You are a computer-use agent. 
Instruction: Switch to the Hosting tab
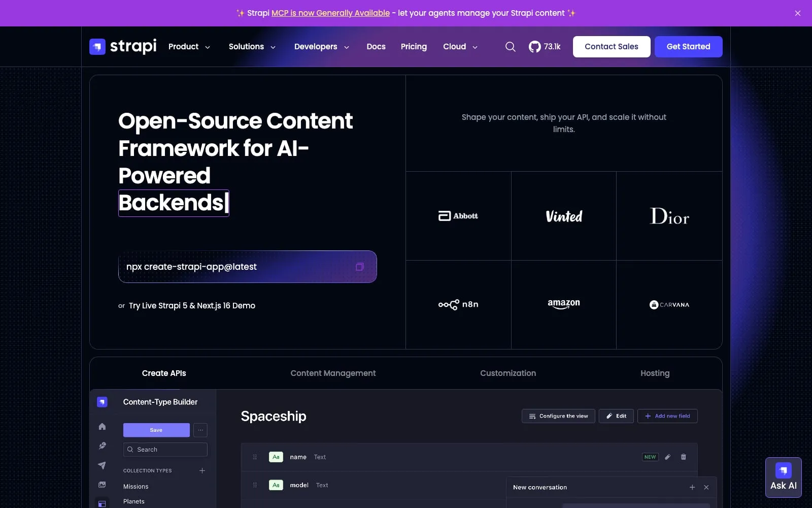pos(655,373)
